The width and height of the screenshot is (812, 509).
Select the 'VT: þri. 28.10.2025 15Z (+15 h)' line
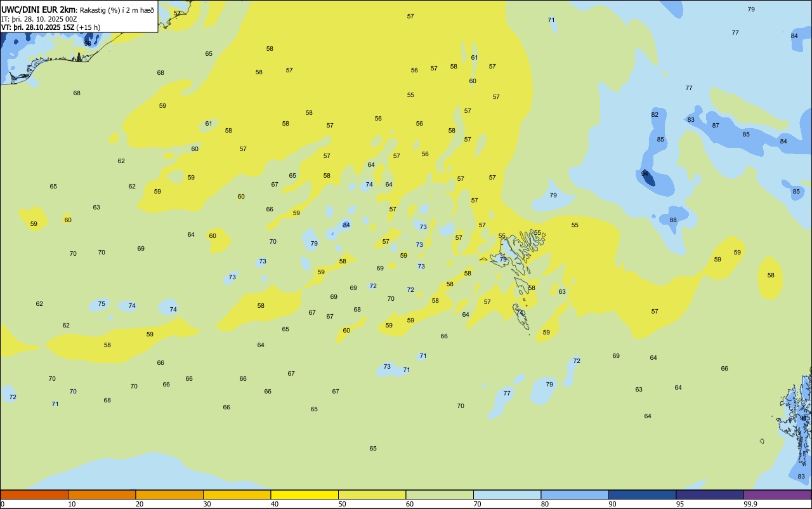[51, 27]
